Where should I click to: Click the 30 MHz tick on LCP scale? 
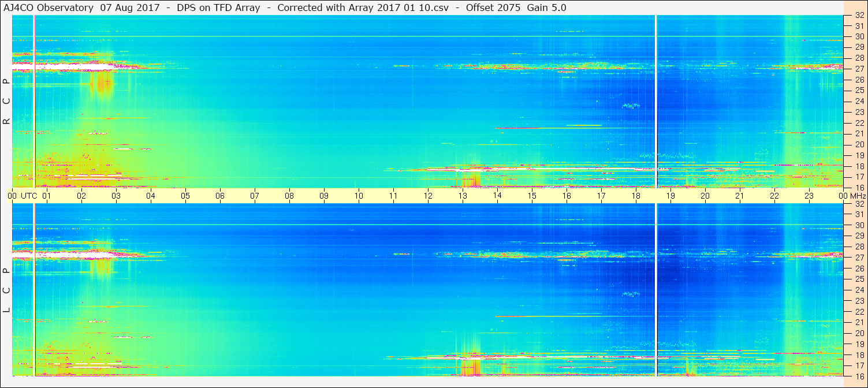(859, 225)
